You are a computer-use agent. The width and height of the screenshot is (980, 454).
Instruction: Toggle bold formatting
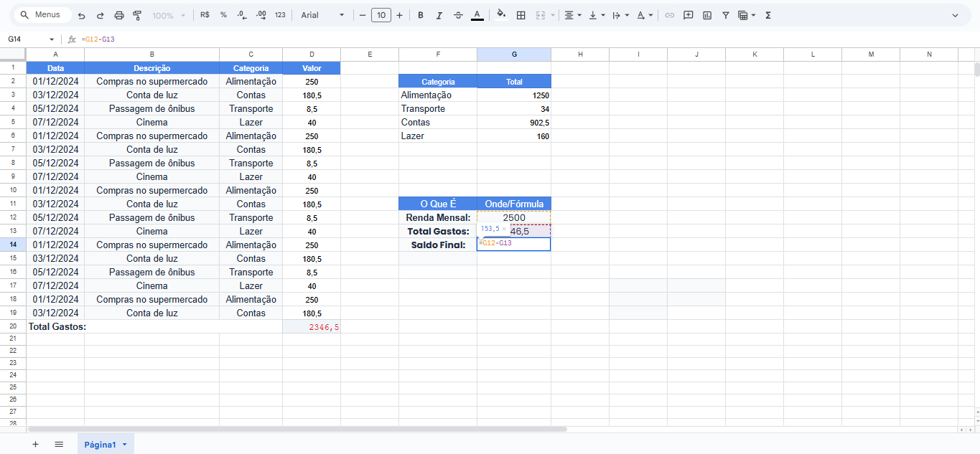[x=421, y=15]
